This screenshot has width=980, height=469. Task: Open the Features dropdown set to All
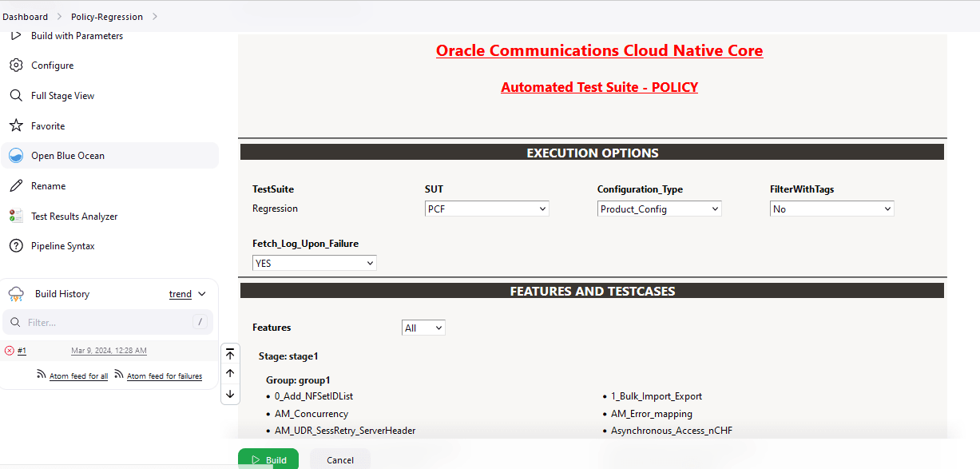423,328
